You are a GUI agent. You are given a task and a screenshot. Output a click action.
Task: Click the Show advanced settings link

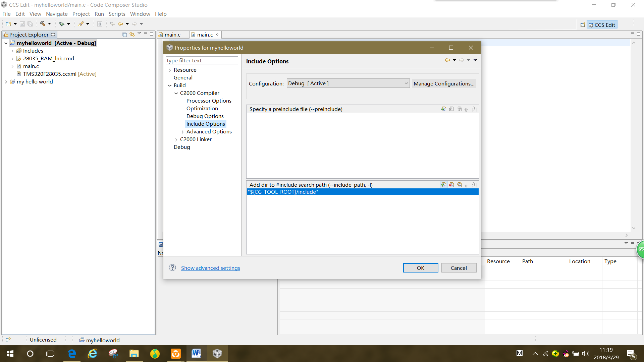(x=211, y=267)
